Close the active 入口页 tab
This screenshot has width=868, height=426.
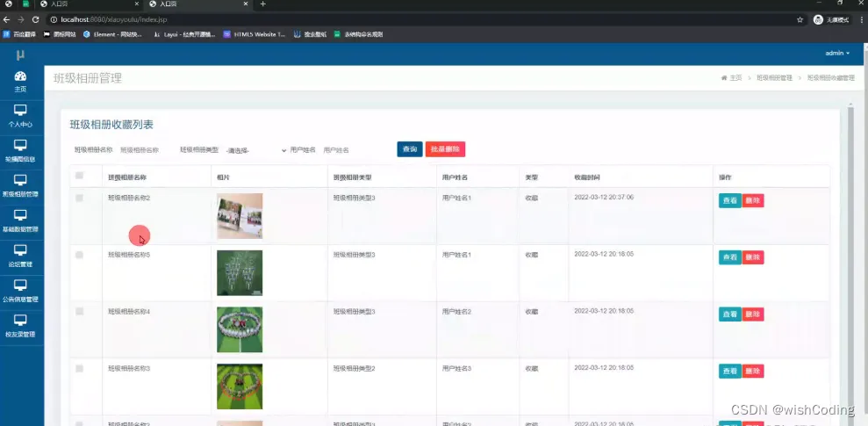[x=247, y=4]
